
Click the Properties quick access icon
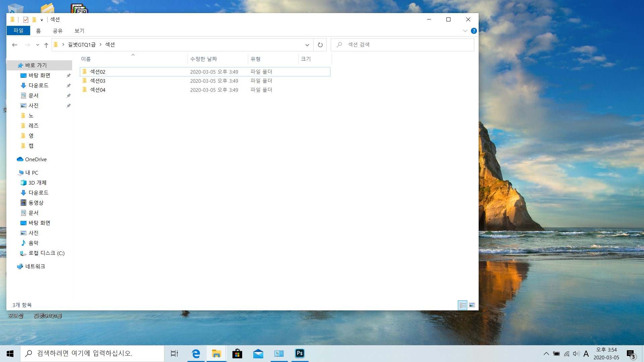pyautogui.click(x=26, y=19)
